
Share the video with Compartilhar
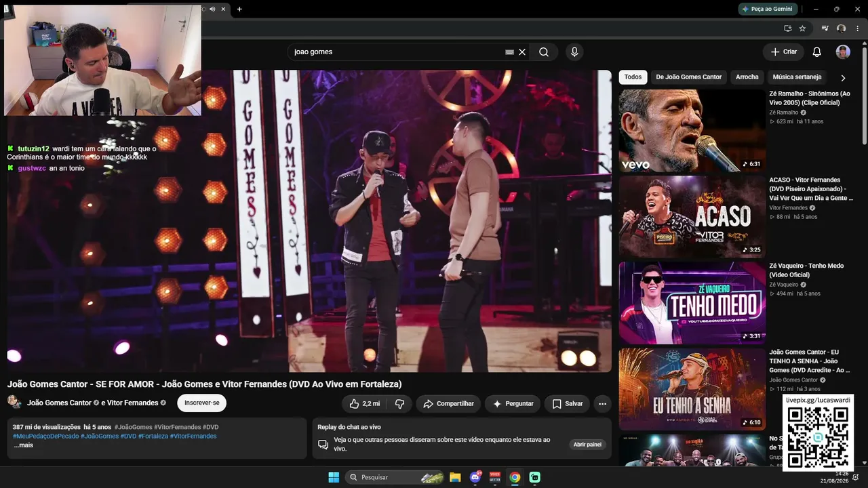coord(448,404)
